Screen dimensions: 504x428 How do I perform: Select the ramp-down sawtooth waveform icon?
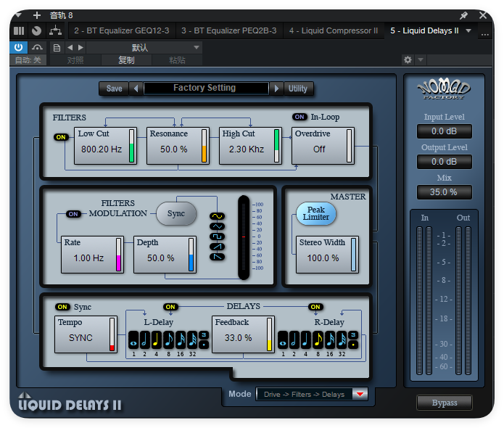coord(218,257)
